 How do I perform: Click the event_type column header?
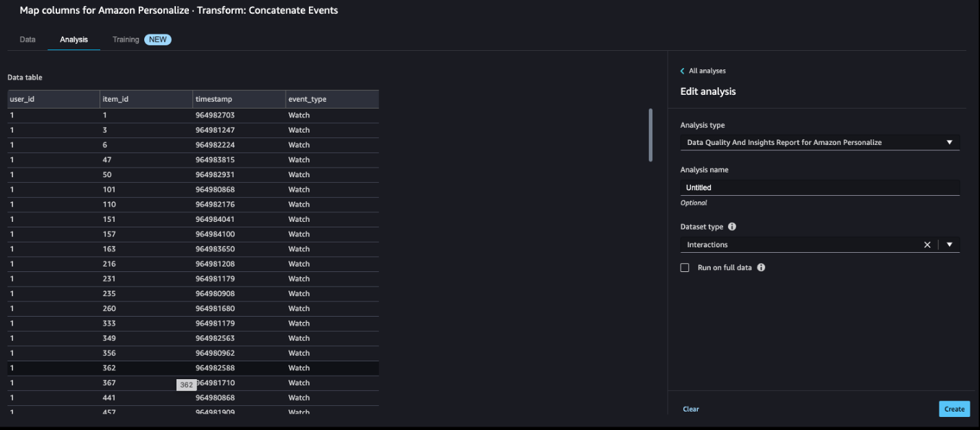coord(332,99)
